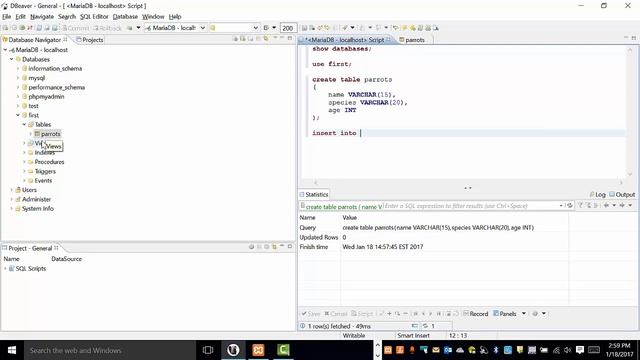
Task: Click the action center notification icon
Action: 580,350
